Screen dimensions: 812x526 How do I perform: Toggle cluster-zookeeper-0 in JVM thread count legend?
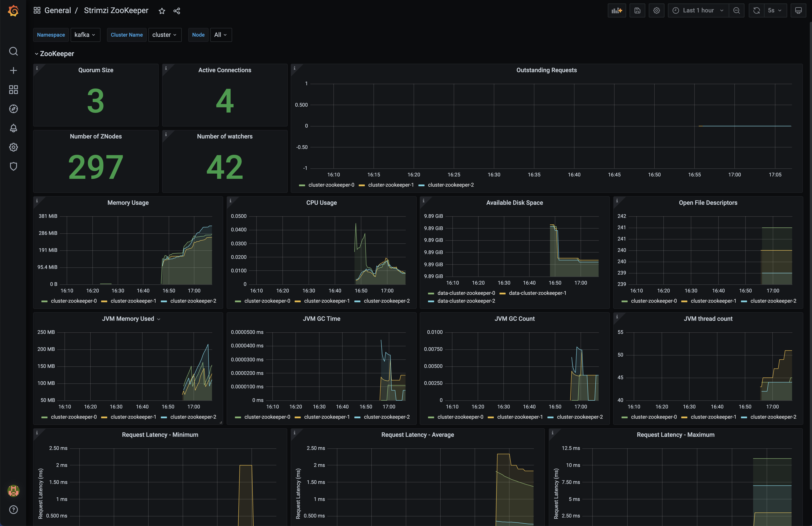tap(654, 417)
